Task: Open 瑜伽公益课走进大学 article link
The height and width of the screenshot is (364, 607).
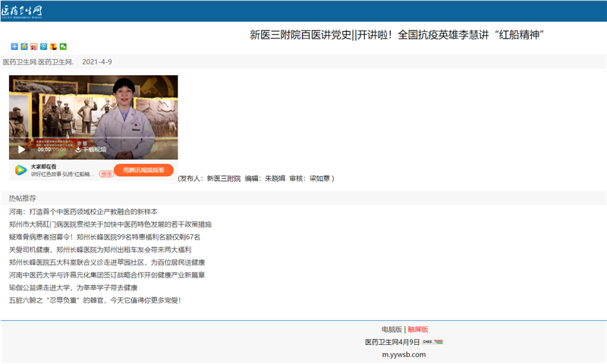Action: (73, 287)
